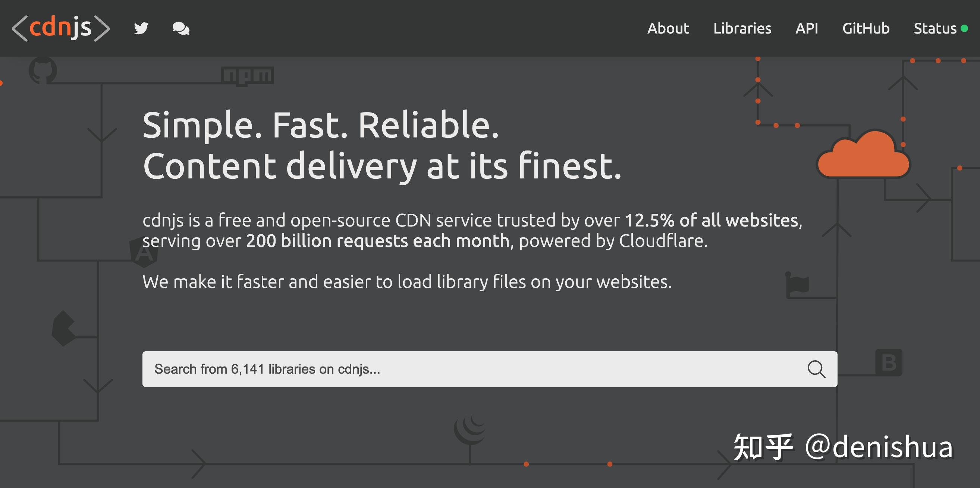Open the cdnjs Twitter profile
980x488 pixels.
[x=141, y=28]
